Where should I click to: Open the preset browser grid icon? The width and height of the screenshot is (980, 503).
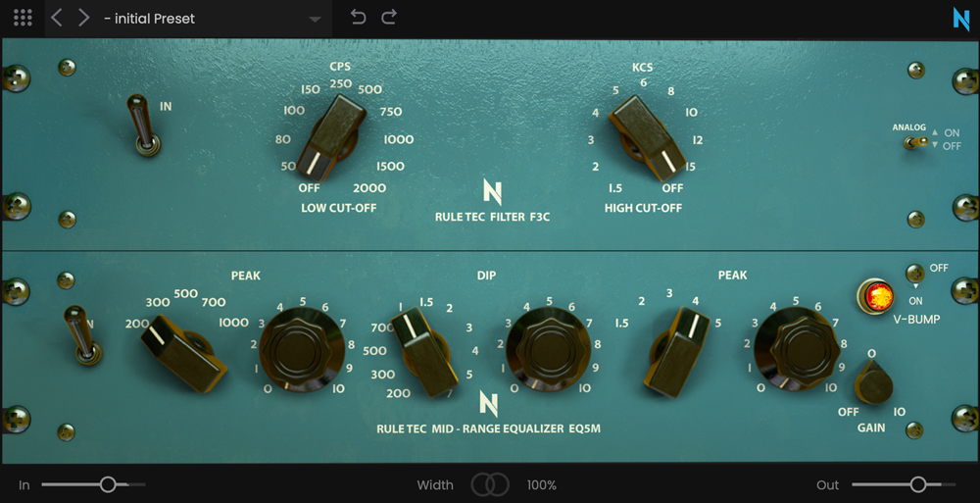23,18
